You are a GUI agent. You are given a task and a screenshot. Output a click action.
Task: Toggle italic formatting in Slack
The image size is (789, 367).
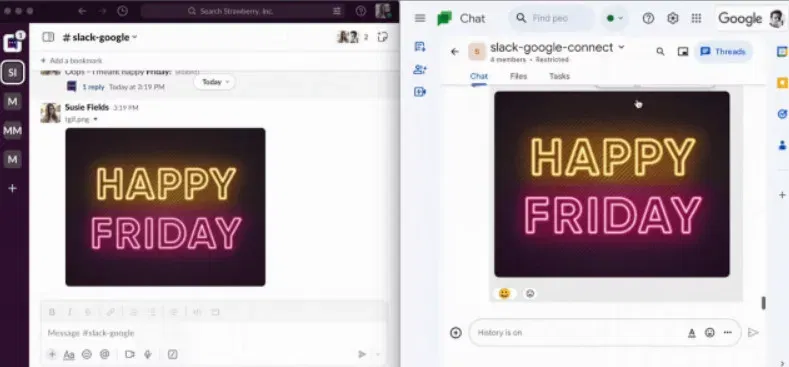pos(70,312)
